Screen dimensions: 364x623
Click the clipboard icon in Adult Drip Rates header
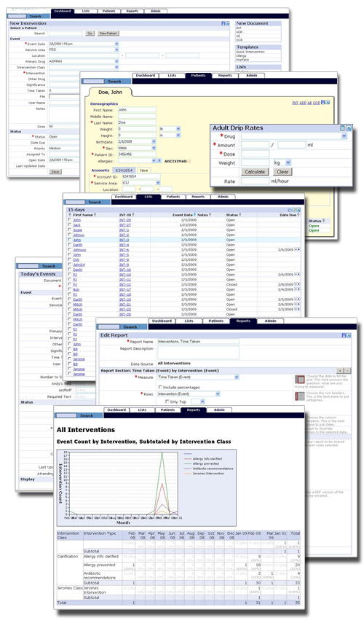(343, 128)
